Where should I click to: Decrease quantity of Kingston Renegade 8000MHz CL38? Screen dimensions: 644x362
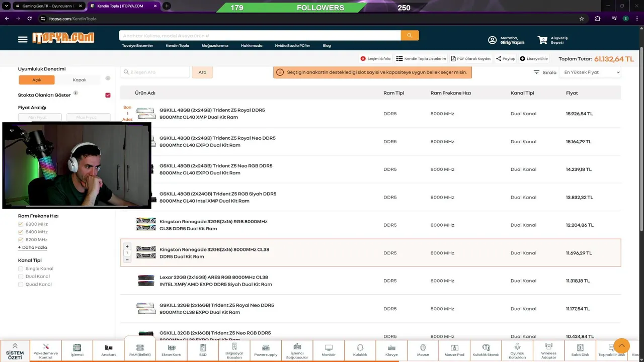[127, 259]
